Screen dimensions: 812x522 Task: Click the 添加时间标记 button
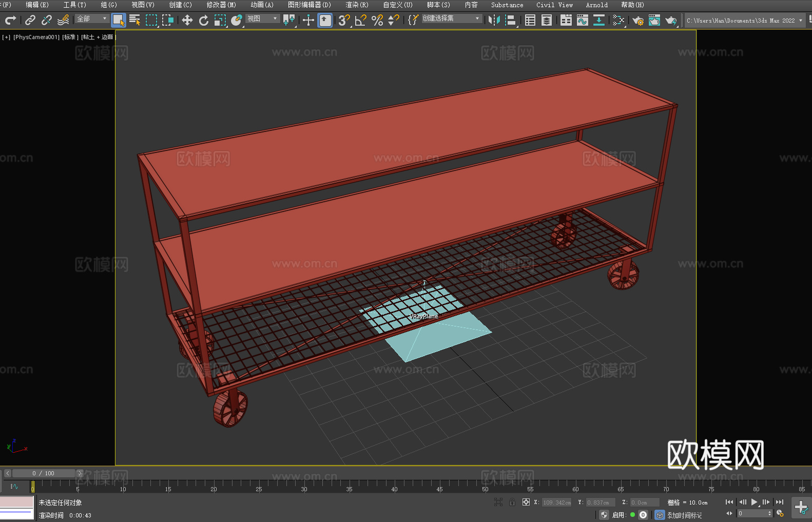pos(684,515)
